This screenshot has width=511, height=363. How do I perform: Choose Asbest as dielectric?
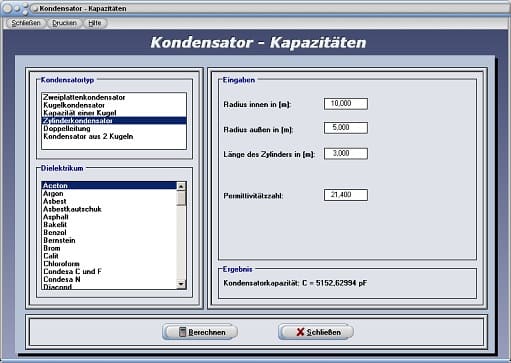[x=109, y=201]
